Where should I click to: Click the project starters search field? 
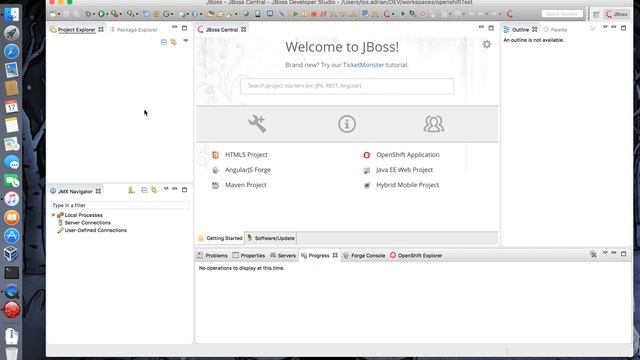(x=347, y=86)
